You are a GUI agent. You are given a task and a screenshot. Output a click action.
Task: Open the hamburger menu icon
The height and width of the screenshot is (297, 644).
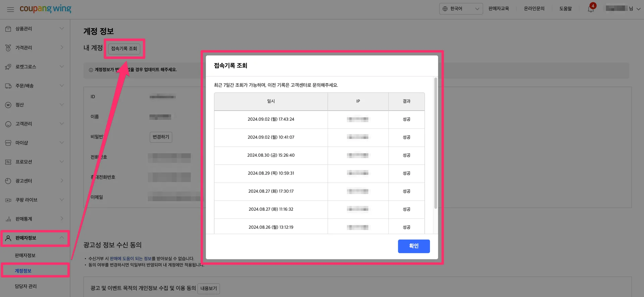(x=10, y=9)
